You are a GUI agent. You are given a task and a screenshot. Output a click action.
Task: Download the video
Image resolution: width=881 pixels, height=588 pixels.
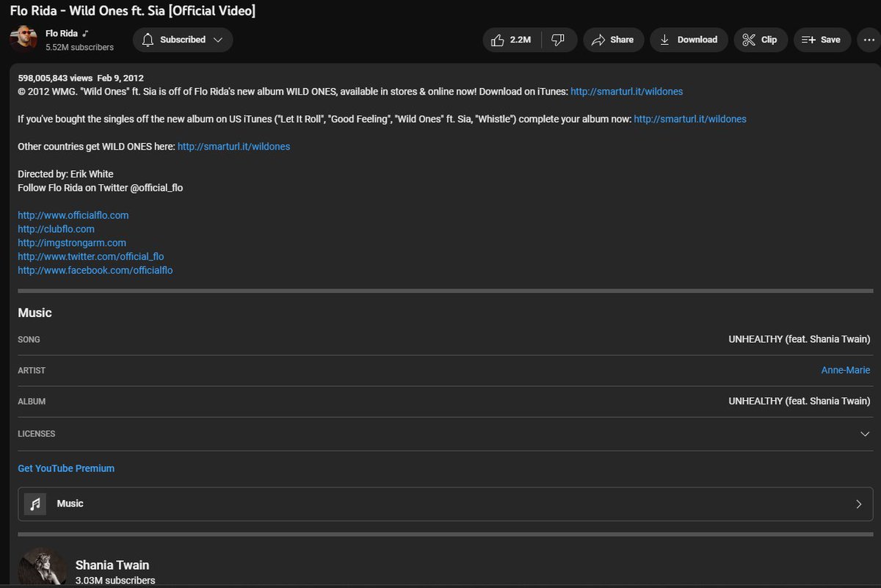(689, 40)
